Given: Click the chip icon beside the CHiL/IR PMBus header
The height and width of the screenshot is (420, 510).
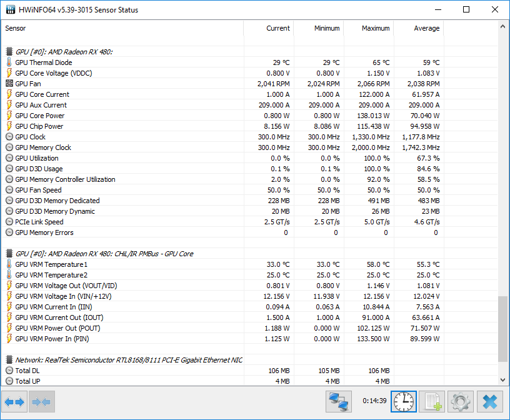Looking at the screenshot, I should click(x=9, y=253).
